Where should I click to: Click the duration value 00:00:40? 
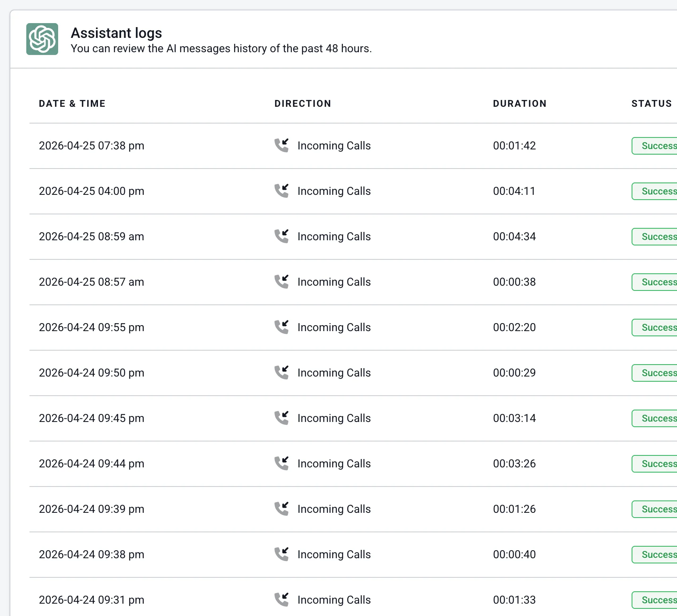515,555
